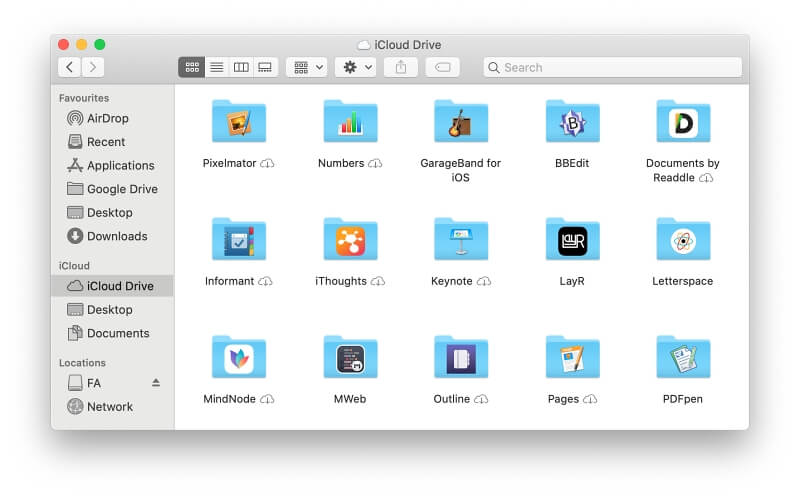Download Documents by Readdle from iCloud
800x497 pixels.
(x=706, y=178)
